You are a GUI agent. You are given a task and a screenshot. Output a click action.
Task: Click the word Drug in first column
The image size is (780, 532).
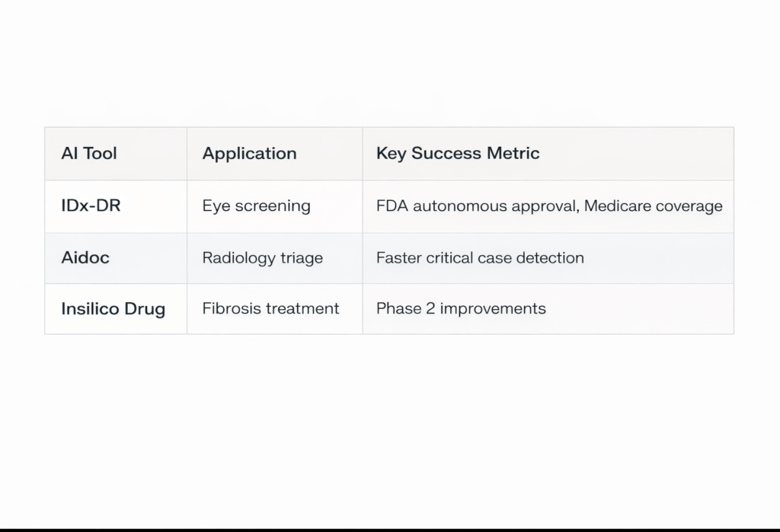145,309
